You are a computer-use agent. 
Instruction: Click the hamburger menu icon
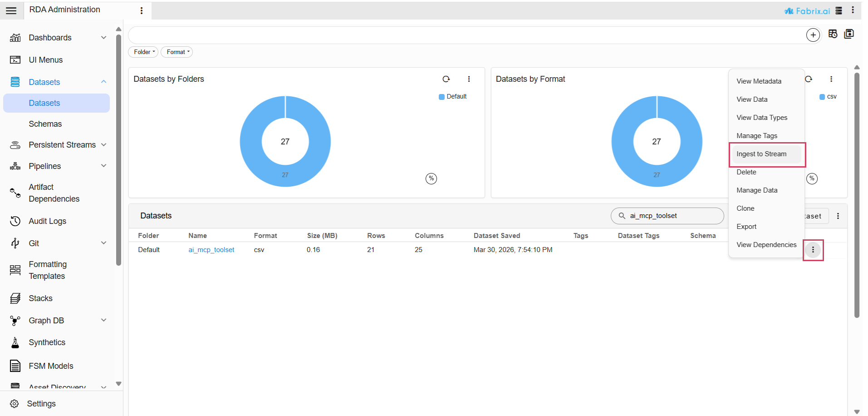pyautogui.click(x=11, y=10)
